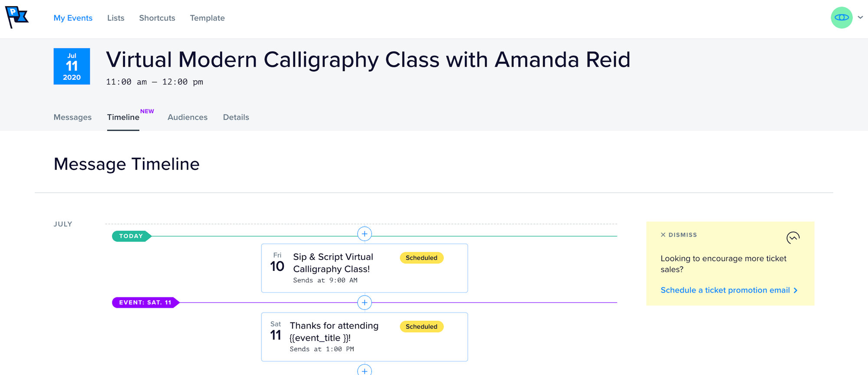Click the Jul 11 2020 date badge
This screenshot has width=868, height=375.
pos(72,66)
